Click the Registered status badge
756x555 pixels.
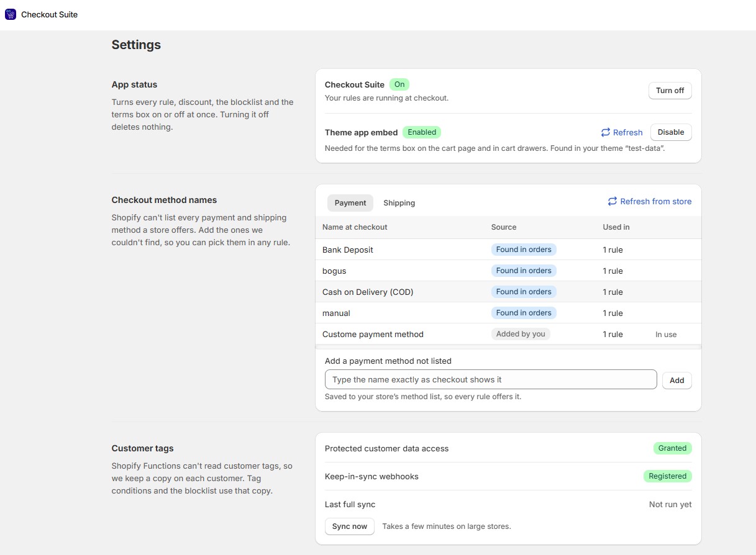tap(667, 476)
